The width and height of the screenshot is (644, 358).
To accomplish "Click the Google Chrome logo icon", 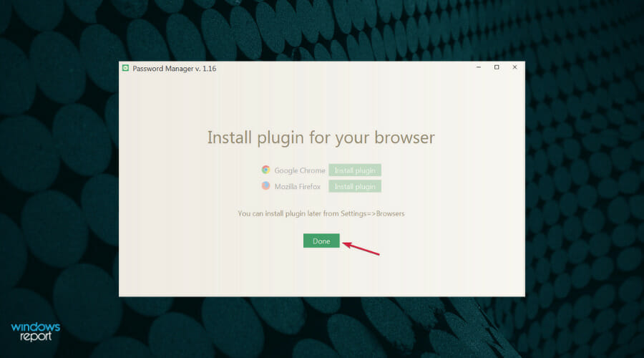I will click(265, 170).
